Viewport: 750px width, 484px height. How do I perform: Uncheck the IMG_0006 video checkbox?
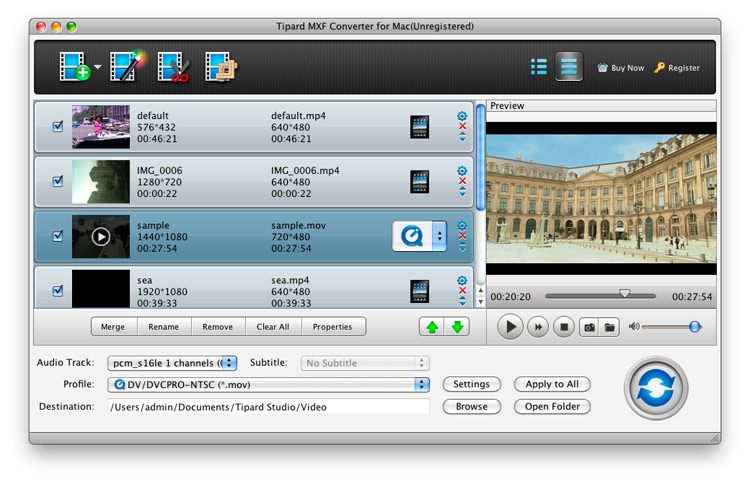58,181
